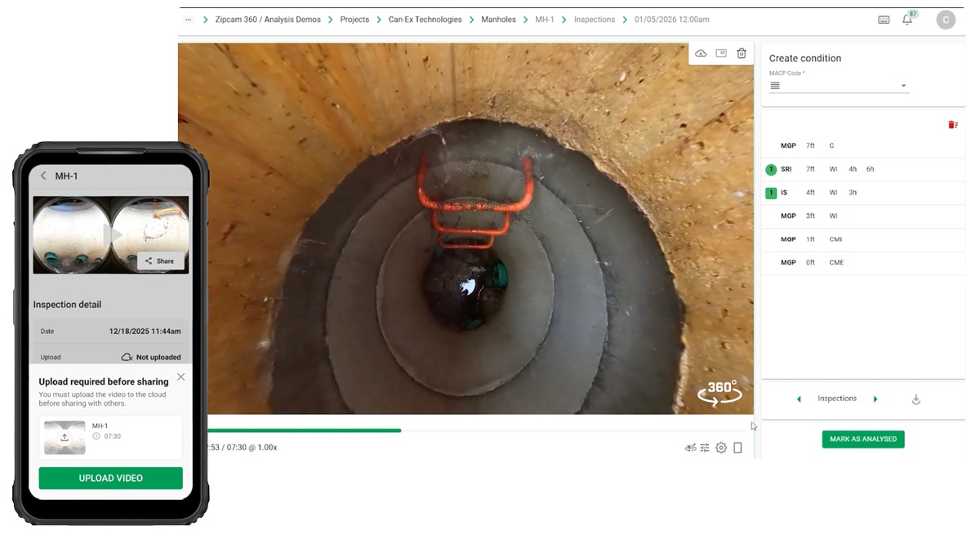Tap UPLOAD VIDEO on the phone

pos(110,478)
